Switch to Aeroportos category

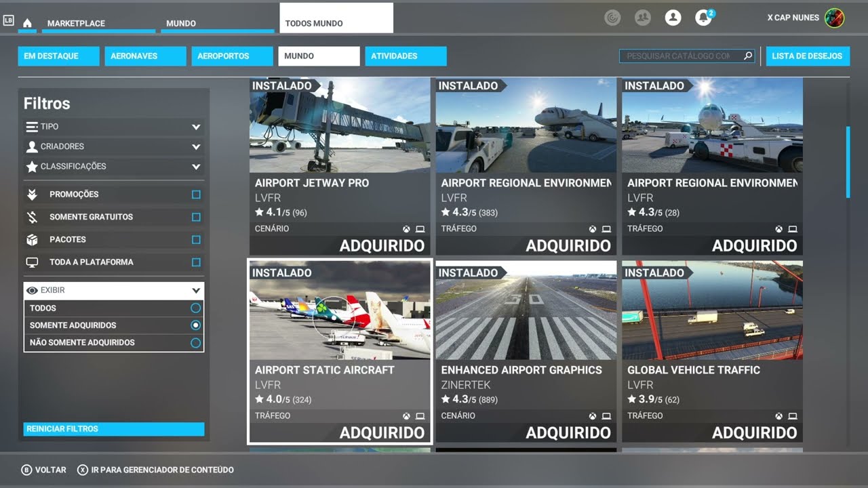[232, 56]
